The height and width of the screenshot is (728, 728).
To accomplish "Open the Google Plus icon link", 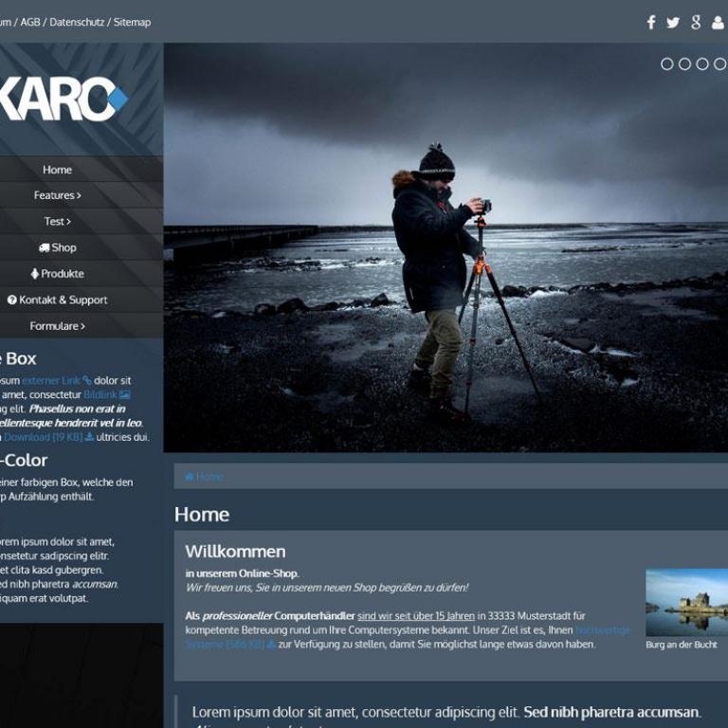I will pos(696,22).
